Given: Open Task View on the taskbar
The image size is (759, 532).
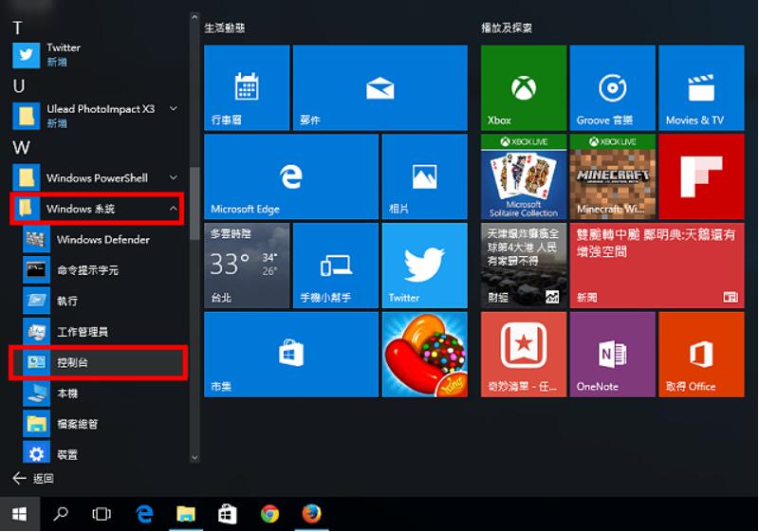Looking at the screenshot, I should click(102, 514).
